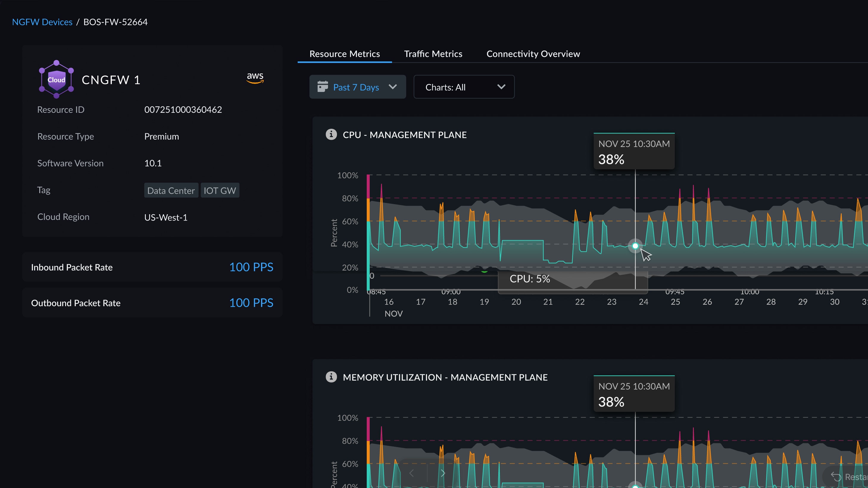This screenshot has height=488, width=868.
Task: Open the Charts: All selector
Action: [x=464, y=87]
